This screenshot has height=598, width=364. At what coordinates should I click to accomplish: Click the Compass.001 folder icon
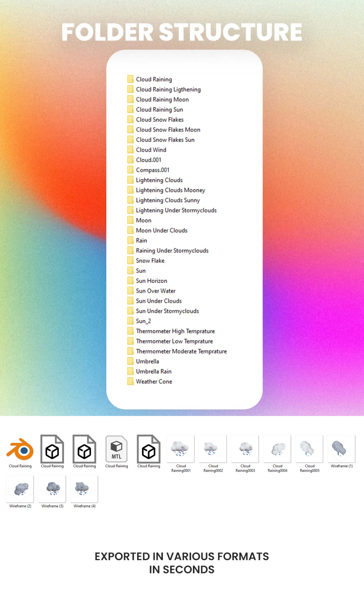(130, 170)
